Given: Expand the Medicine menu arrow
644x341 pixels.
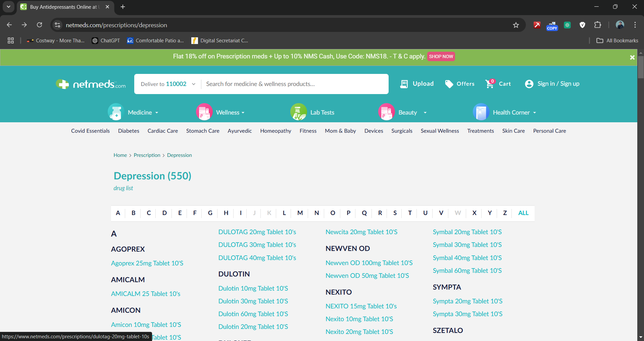Looking at the screenshot, I should click(x=157, y=113).
